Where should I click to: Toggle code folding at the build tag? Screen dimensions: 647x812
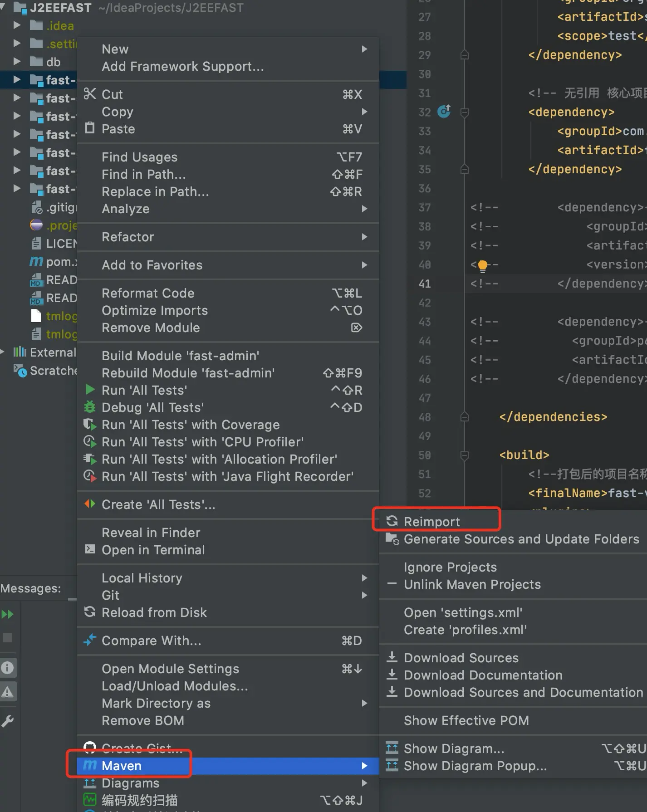coord(464,455)
